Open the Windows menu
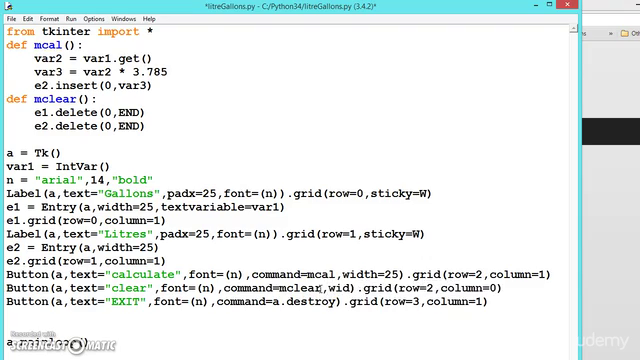The width and height of the screenshot is (640, 360). pyautogui.click(x=123, y=19)
